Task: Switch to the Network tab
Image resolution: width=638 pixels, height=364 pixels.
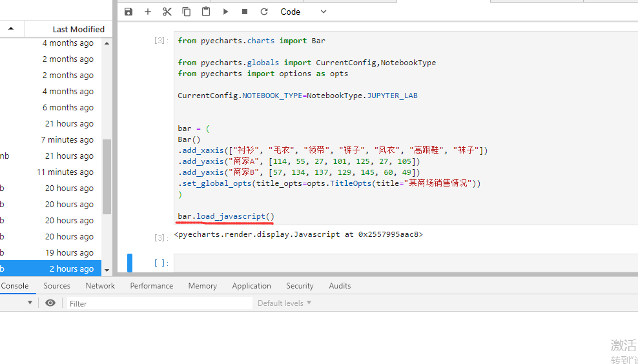Action: (100, 286)
